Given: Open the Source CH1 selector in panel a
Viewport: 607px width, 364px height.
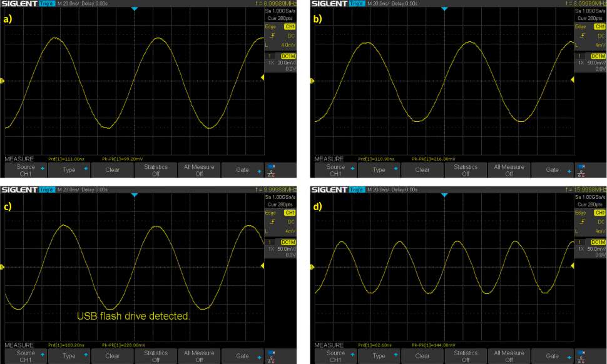Looking at the screenshot, I should click(x=26, y=170).
